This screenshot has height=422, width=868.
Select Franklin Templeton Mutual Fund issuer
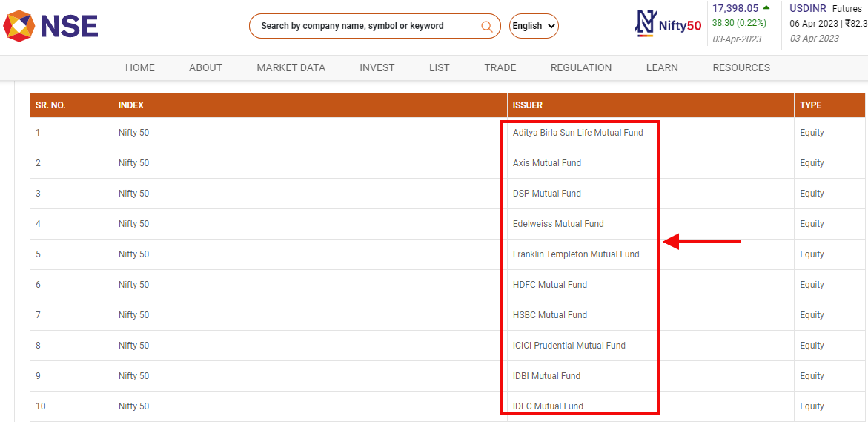[576, 254]
